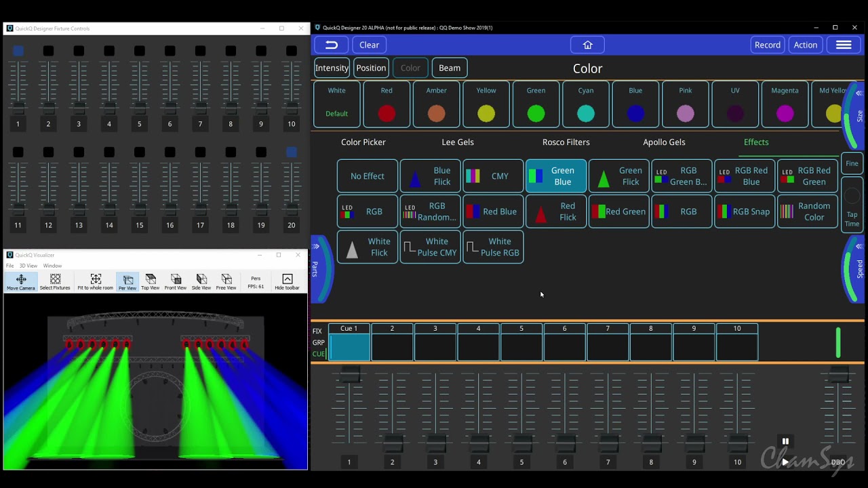Select the Red Blue effect
Screen dimensions: 868x488
coord(493,211)
